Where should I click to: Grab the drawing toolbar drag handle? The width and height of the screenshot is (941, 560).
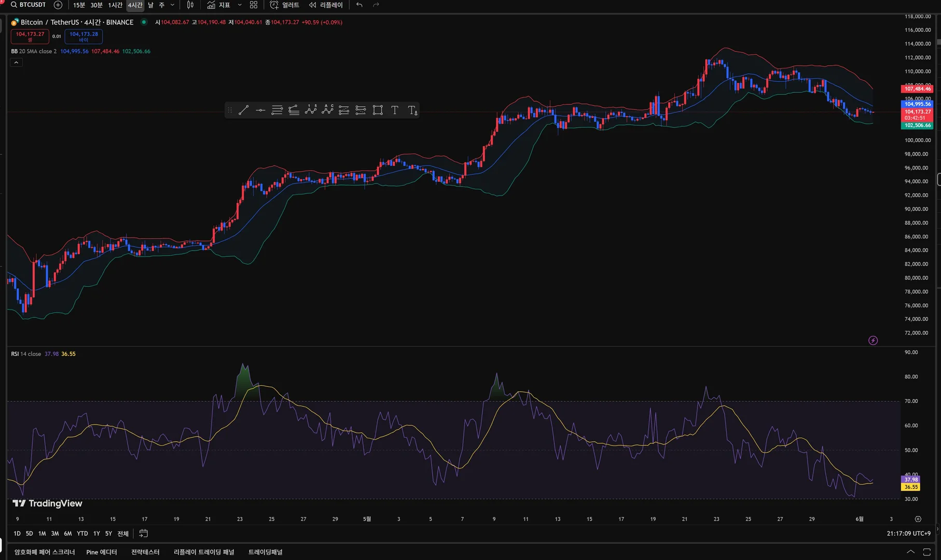[x=230, y=110]
